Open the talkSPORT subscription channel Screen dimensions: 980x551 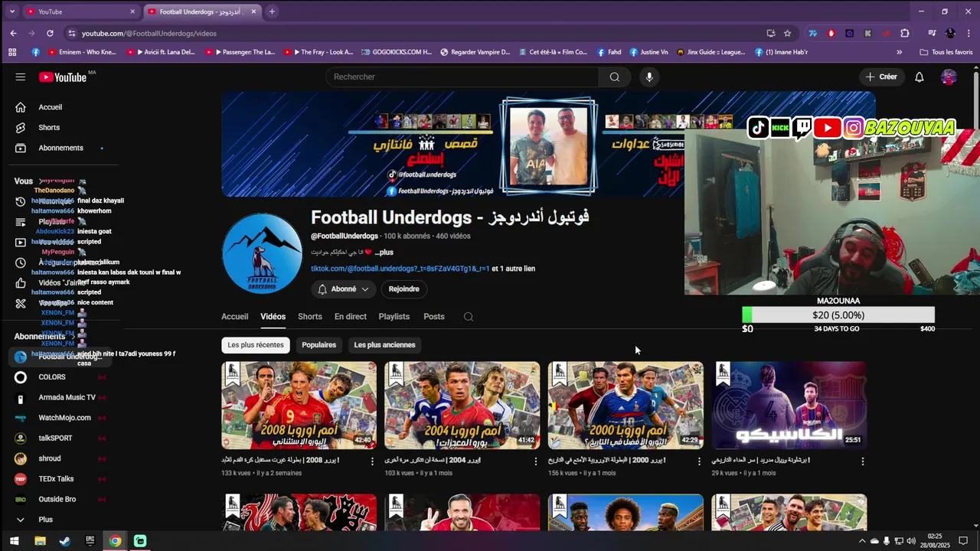point(55,439)
